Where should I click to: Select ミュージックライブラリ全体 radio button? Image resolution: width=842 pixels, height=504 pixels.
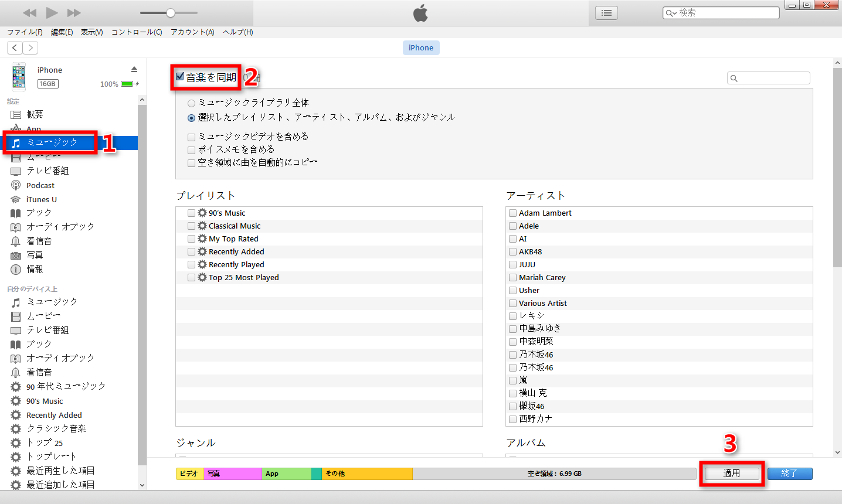(x=191, y=103)
